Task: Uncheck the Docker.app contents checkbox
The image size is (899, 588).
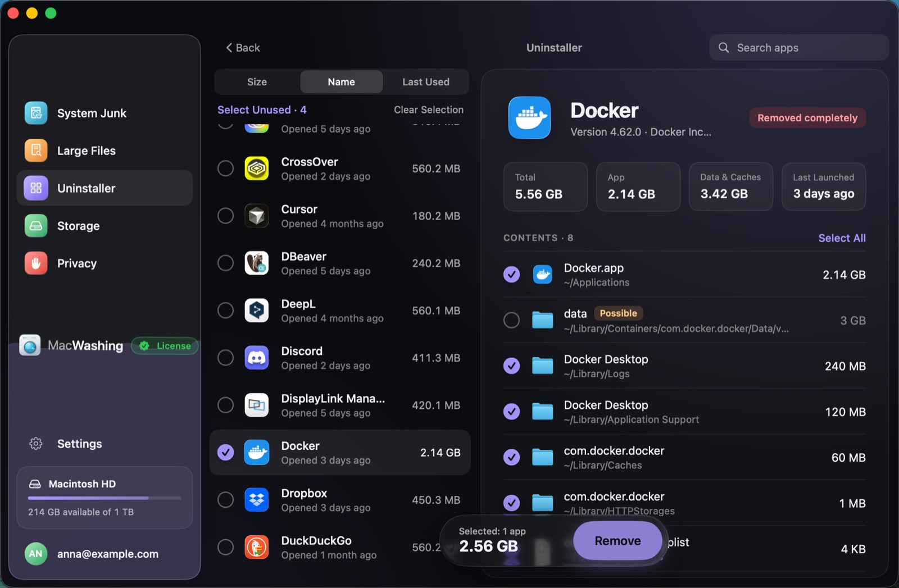Action: click(x=511, y=275)
